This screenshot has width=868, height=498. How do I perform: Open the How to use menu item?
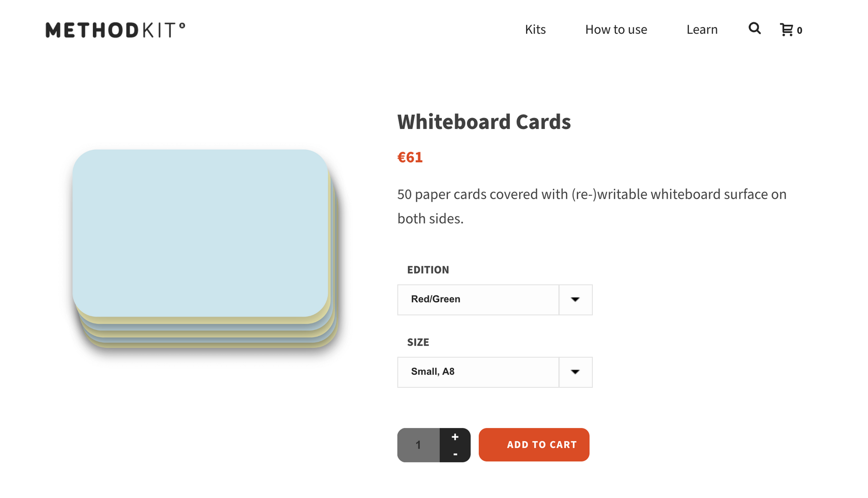tap(616, 29)
